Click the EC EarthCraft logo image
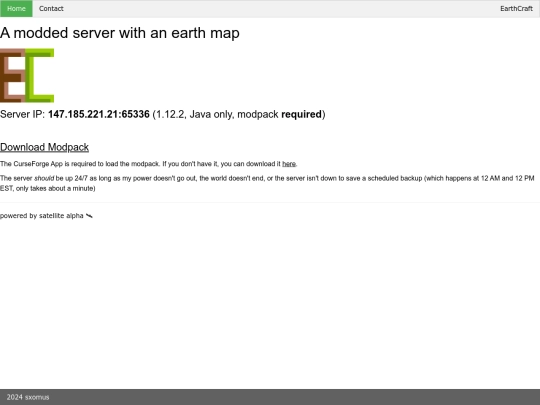Screen dimensions: 540x405 coord(27,75)
